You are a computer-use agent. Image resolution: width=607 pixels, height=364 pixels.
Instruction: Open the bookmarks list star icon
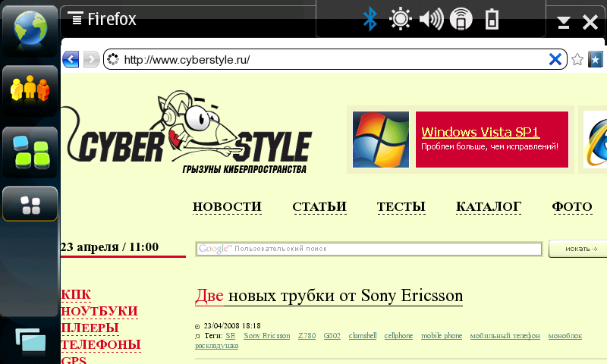(x=596, y=59)
